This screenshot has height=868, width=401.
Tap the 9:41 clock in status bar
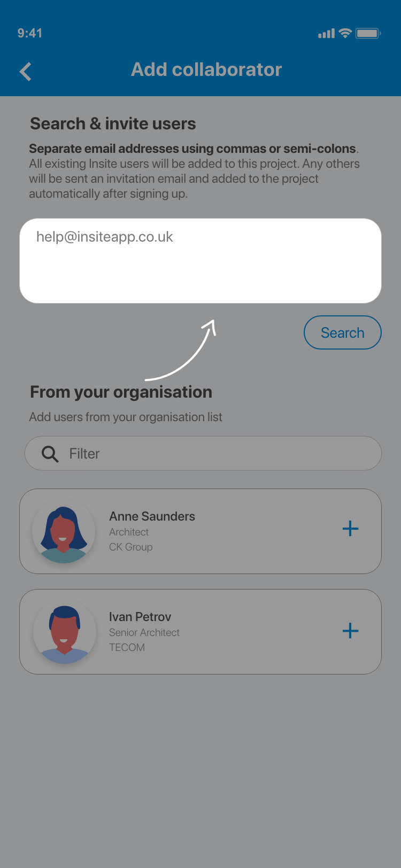(x=30, y=33)
